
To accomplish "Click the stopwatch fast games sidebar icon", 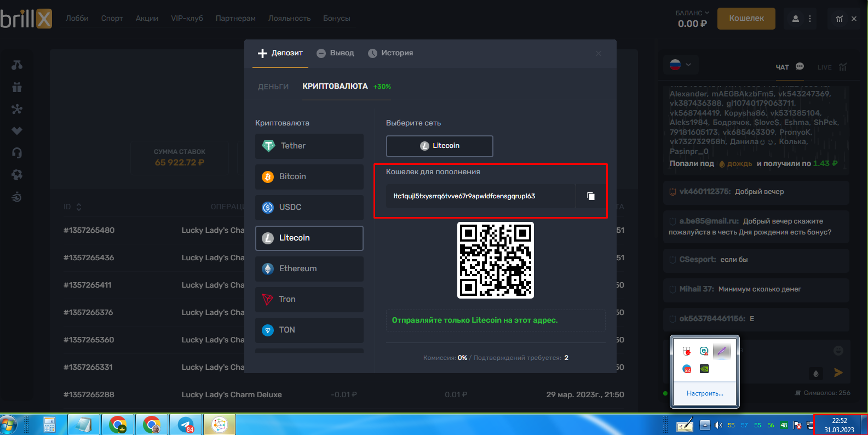I will tap(17, 197).
